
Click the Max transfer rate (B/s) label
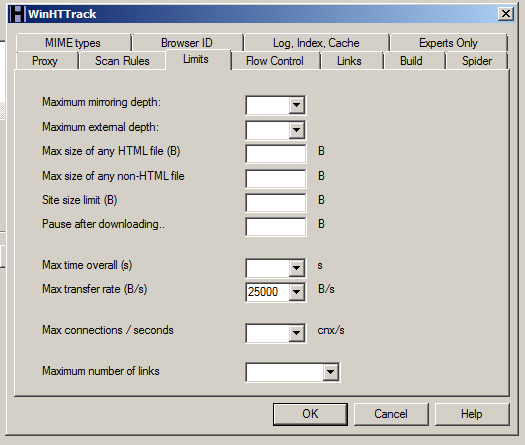click(95, 289)
